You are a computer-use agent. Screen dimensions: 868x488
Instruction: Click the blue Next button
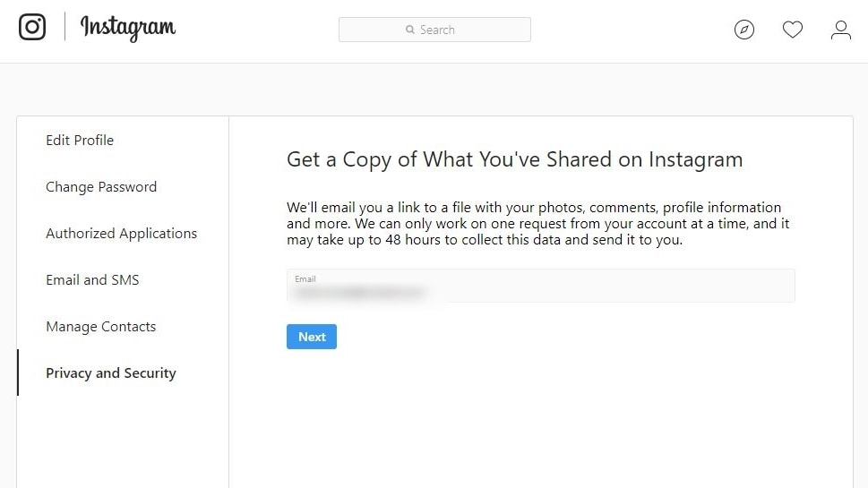(x=312, y=337)
